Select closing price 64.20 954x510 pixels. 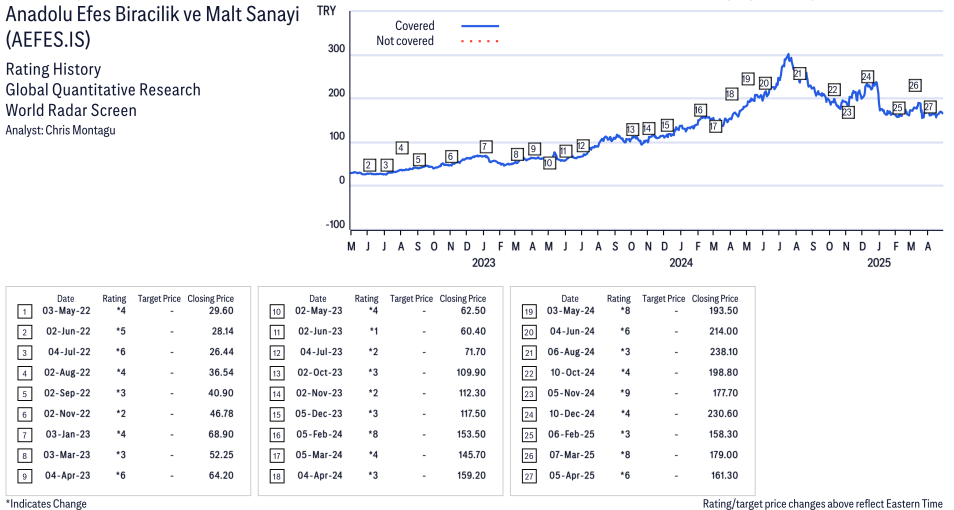tap(221, 476)
